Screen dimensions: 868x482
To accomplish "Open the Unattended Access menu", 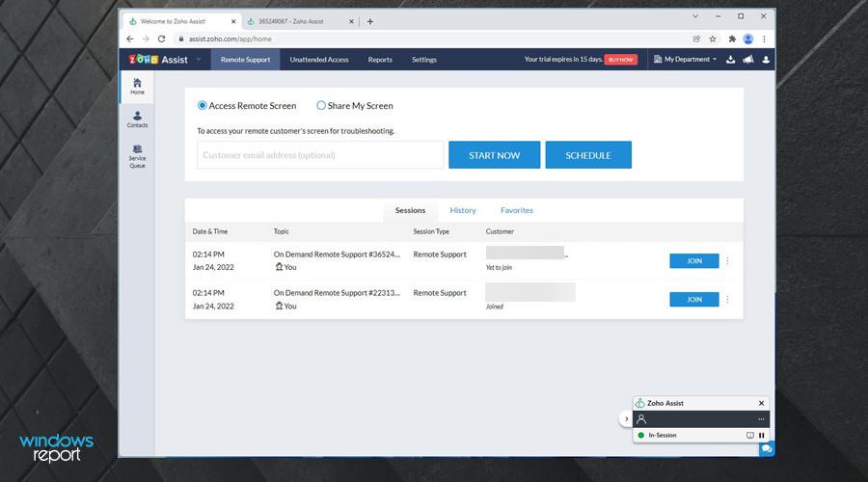I will (319, 59).
